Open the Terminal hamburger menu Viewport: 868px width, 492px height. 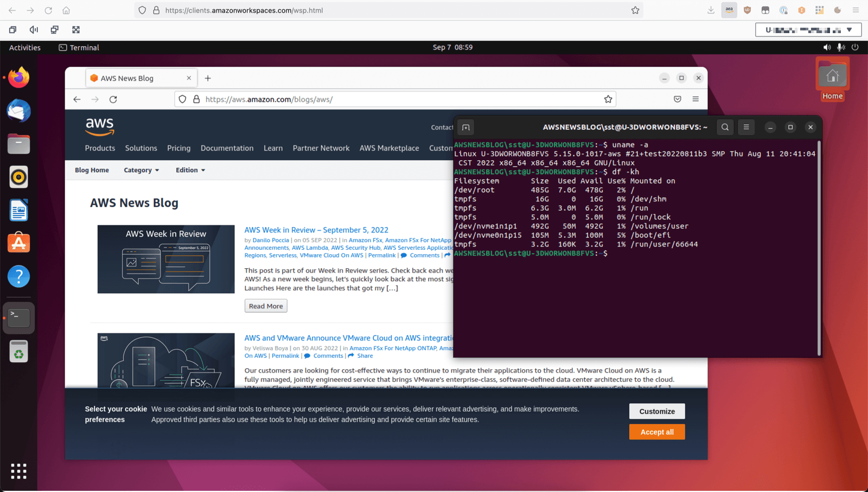point(746,127)
